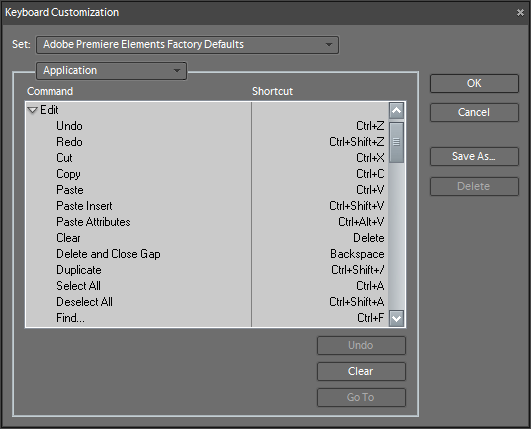Click the Clear shortcut button below the list

click(361, 371)
